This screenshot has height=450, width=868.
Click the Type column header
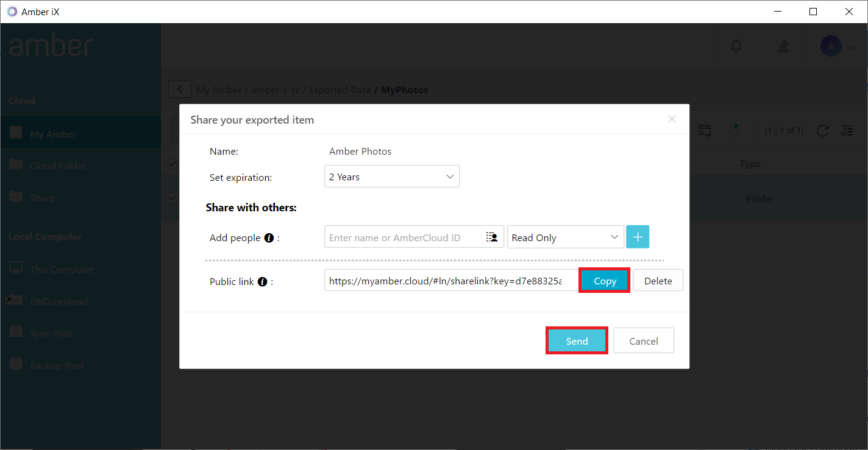pos(750,164)
